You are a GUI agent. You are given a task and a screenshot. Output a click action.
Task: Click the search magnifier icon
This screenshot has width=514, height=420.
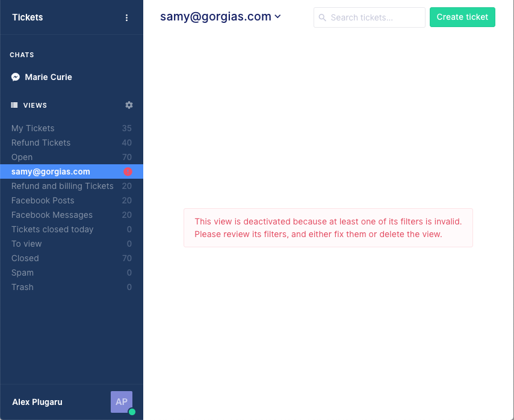pyautogui.click(x=322, y=17)
